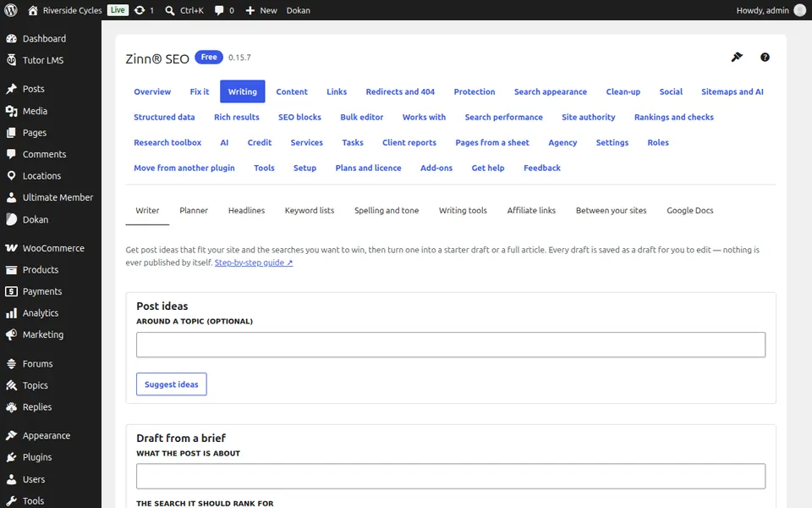The height and width of the screenshot is (508, 812).
Task: Open the Fix it tab
Action: pos(200,91)
